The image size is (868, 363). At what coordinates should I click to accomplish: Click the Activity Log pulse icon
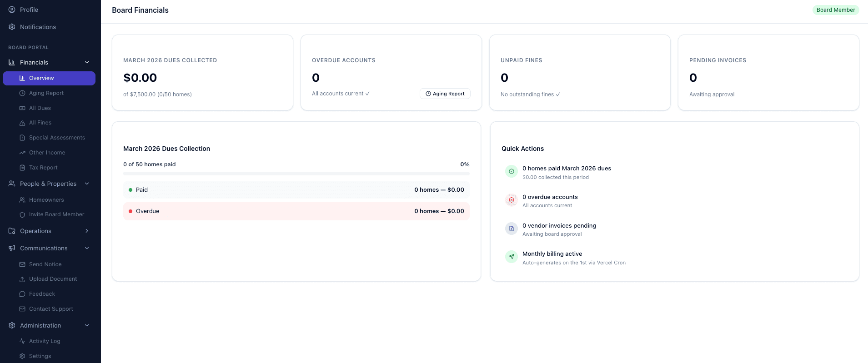tap(22, 341)
